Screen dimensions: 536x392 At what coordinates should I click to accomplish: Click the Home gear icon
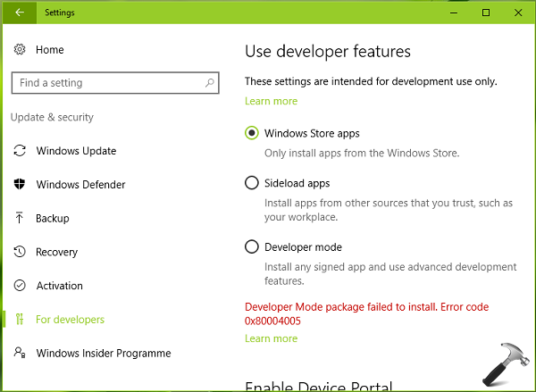[x=20, y=49]
